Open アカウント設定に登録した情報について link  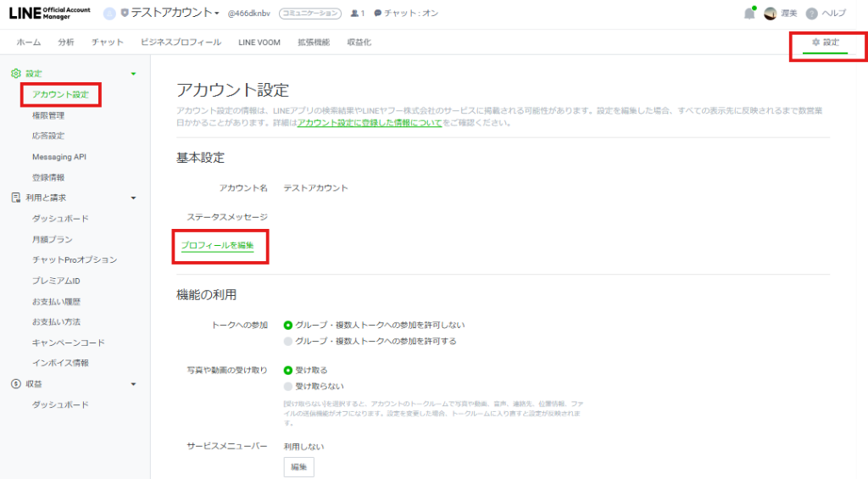[370, 122]
